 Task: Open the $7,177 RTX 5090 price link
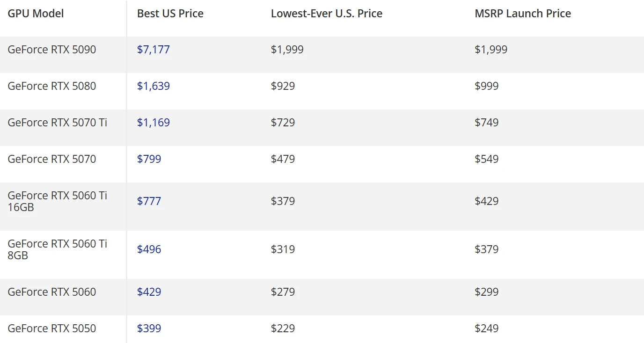pyautogui.click(x=154, y=50)
